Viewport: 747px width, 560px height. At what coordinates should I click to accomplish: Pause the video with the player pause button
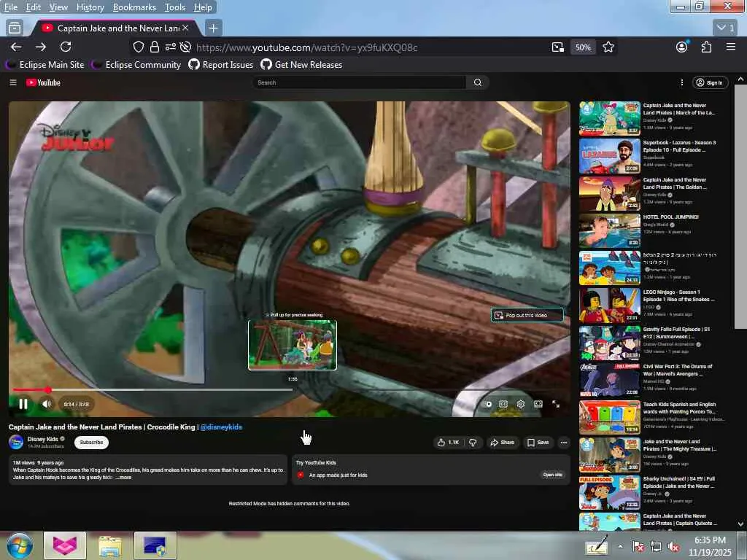(x=23, y=404)
